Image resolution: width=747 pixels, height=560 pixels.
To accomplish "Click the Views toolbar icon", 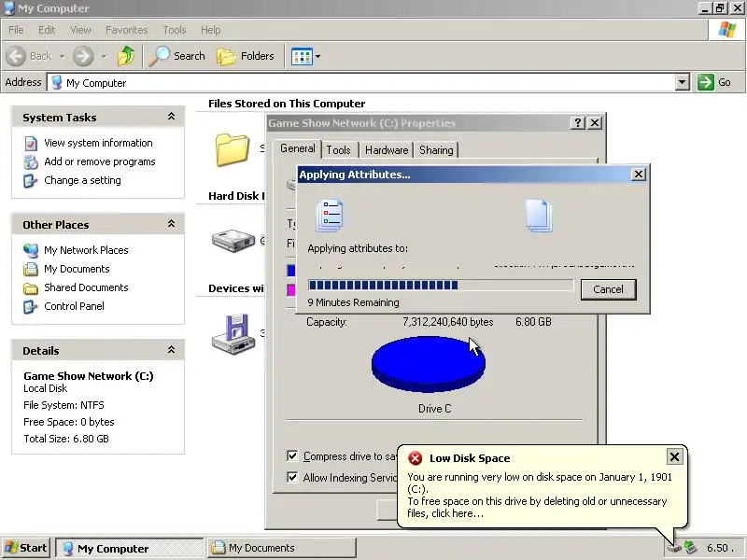I will 302,56.
